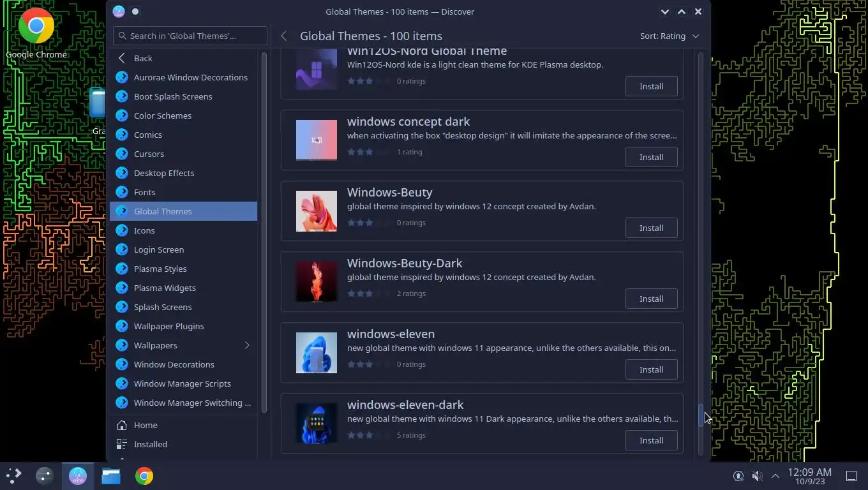This screenshot has width=868, height=490.
Task: Open Windows-Beuty-Dark flame thumbnail
Action: (x=317, y=281)
